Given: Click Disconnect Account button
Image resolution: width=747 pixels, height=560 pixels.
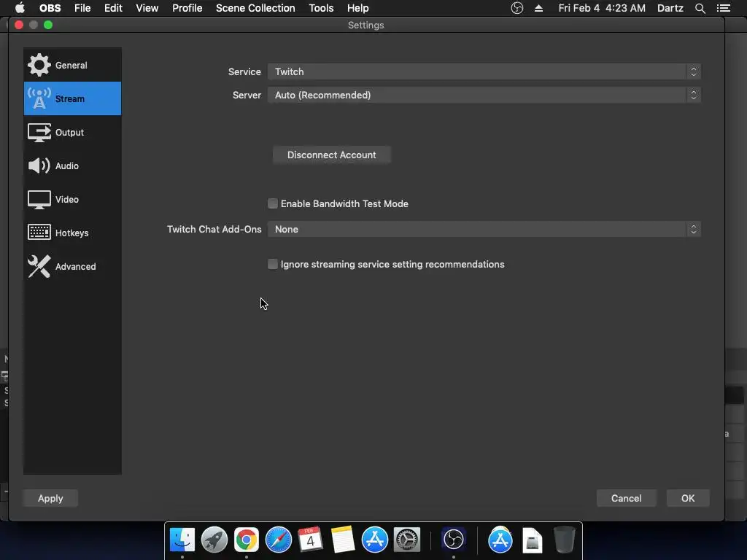Looking at the screenshot, I should 332,155.
